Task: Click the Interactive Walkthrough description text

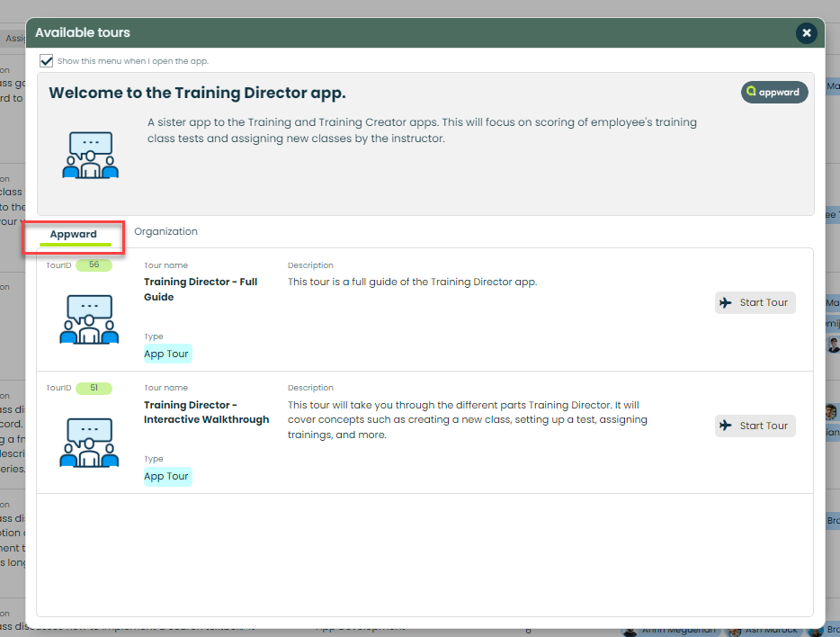Action: [467, 419]
